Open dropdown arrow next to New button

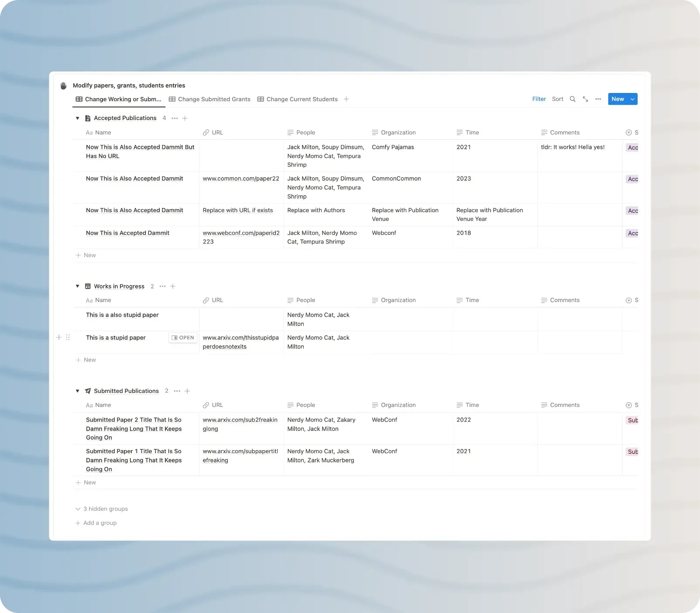[632, 99]
